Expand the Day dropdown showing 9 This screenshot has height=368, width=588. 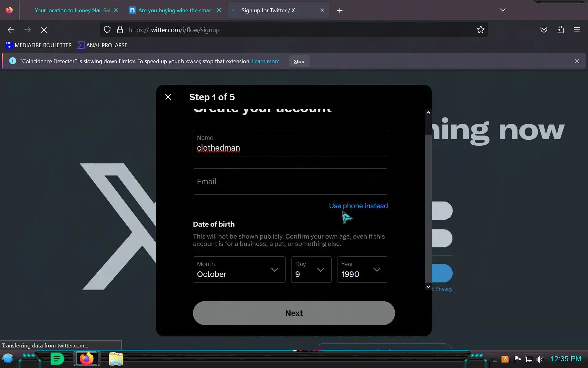(x=311, y=270)
